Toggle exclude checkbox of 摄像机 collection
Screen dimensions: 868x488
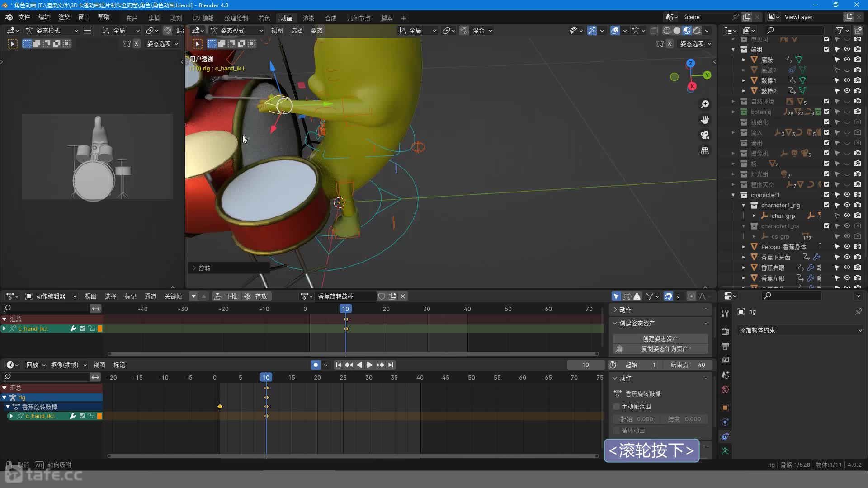(826, 153)
